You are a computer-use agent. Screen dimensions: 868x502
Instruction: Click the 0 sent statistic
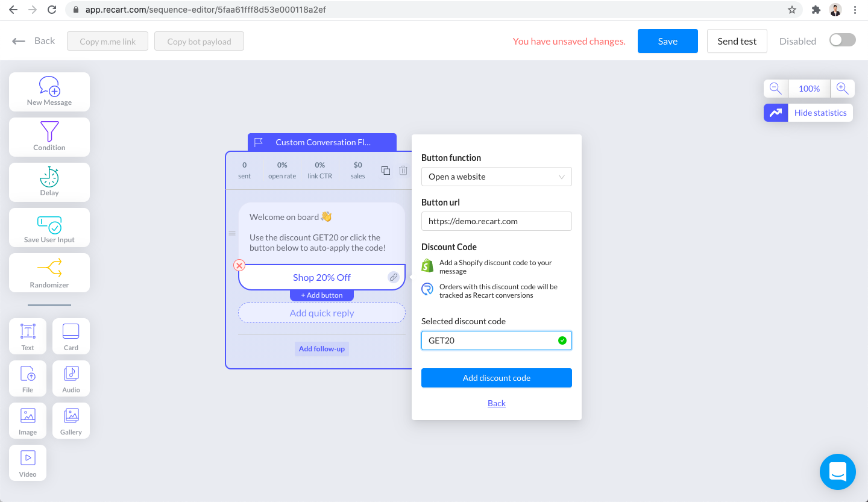(244, 171)
